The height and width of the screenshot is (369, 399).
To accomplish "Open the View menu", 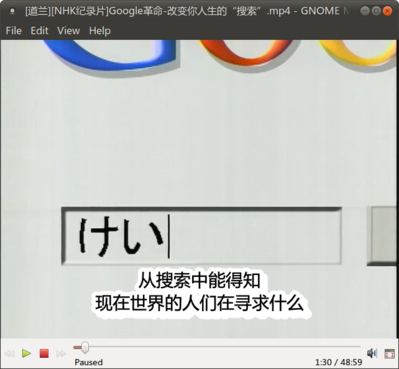I will (68, 31).
